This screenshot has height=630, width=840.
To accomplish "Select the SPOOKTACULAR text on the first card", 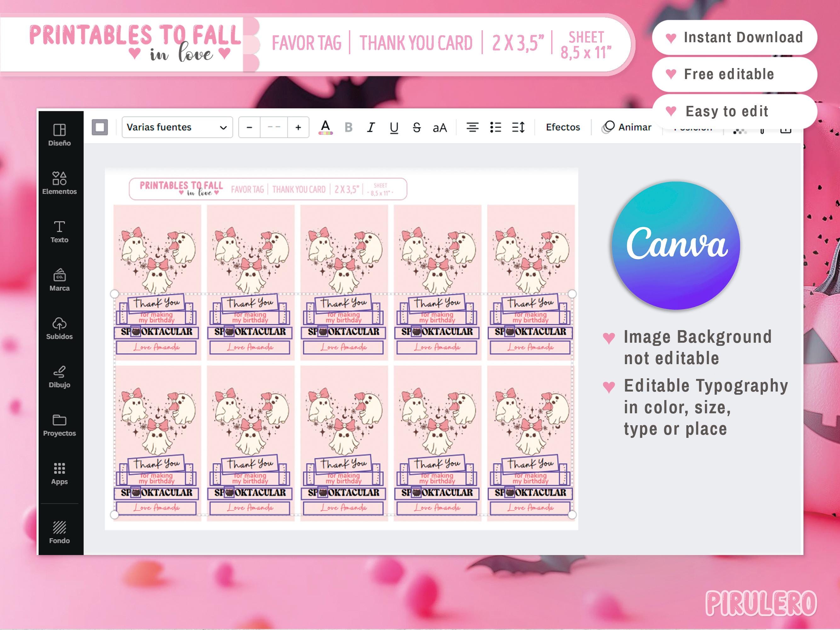I will click(157, 332).
